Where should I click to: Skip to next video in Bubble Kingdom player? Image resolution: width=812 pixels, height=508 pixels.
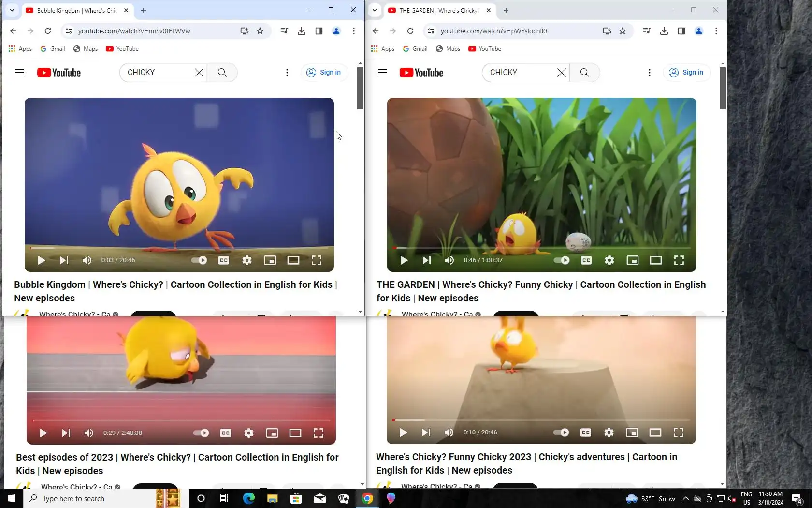click(64, 260)
